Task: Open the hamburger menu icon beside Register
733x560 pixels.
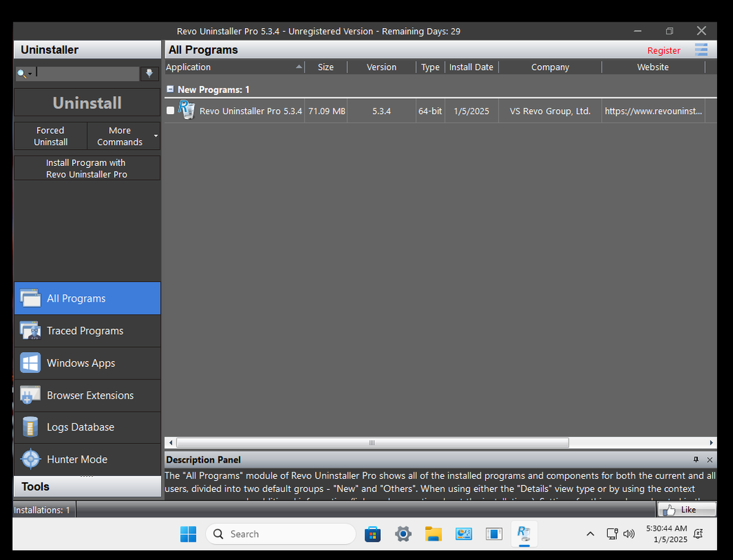Action: [x=701, y=50]
